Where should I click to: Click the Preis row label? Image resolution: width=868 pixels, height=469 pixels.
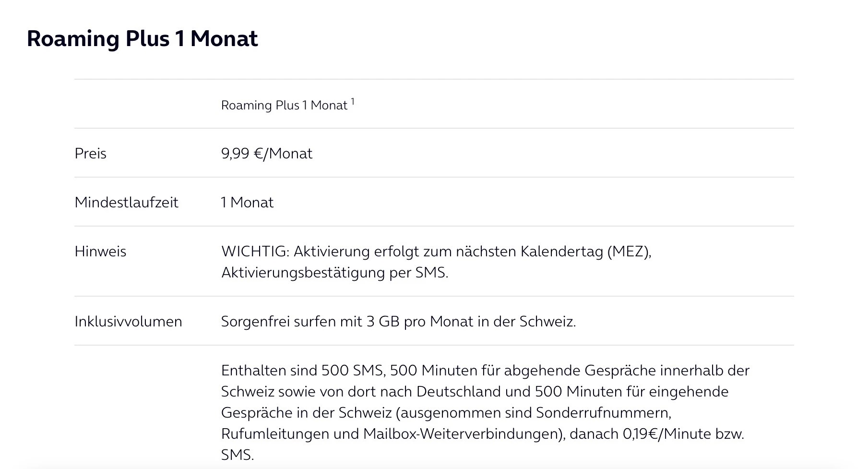click(x=90, y=154)
